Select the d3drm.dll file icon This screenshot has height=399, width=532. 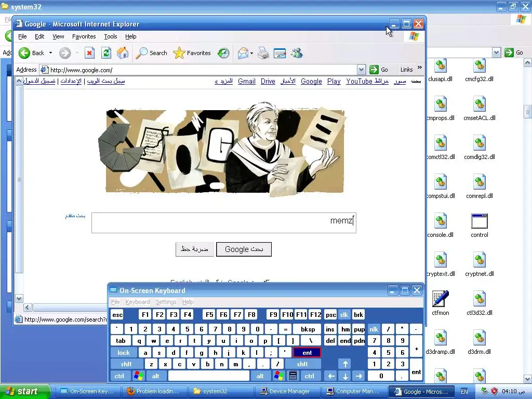pyautogui.click(x=480, y=338)
